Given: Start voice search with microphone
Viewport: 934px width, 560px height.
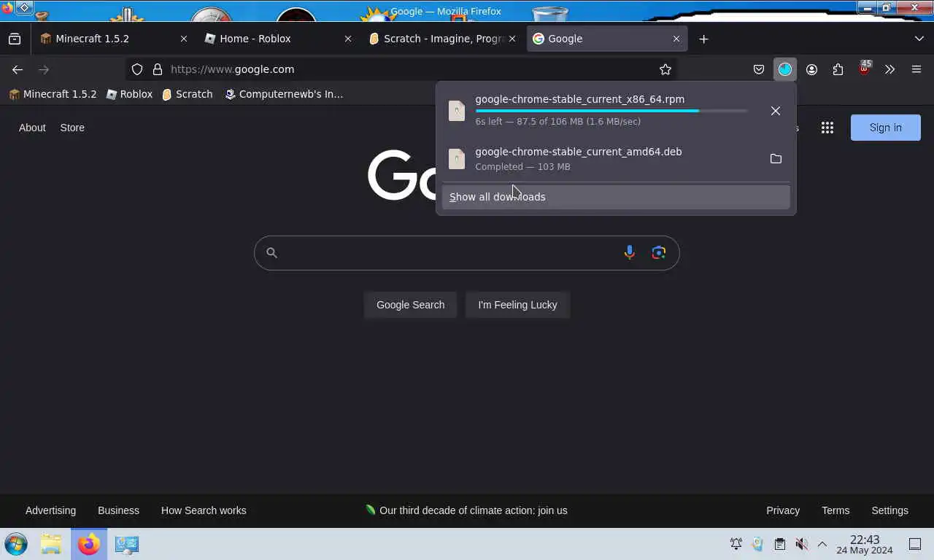Looking at the screenshot, I should (x=629, y=252).
